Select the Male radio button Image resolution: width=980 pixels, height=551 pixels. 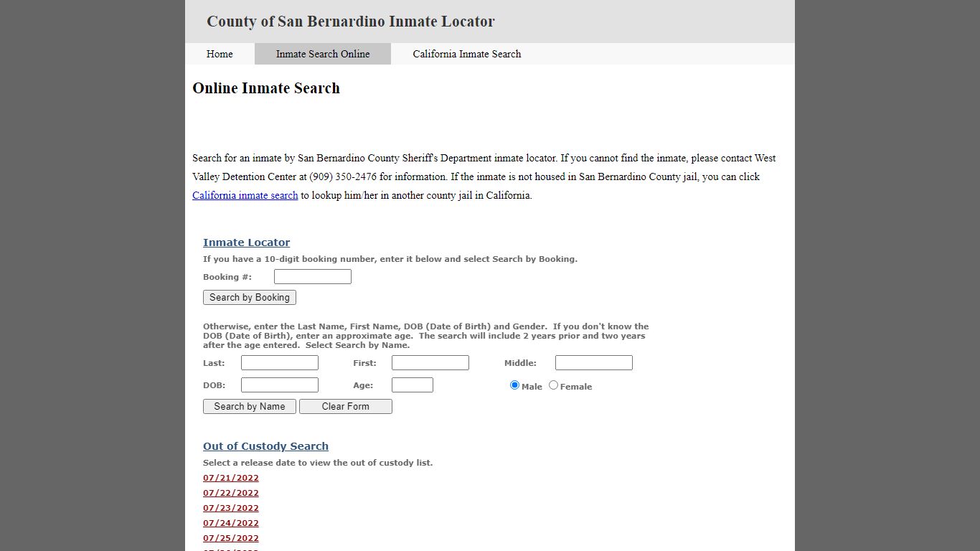(x=514, y=385)
